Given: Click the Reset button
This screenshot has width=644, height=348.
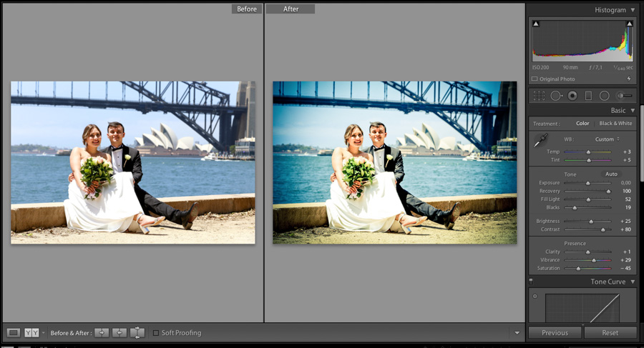Looking at the screenshot, I should click(x=610, y=333).
